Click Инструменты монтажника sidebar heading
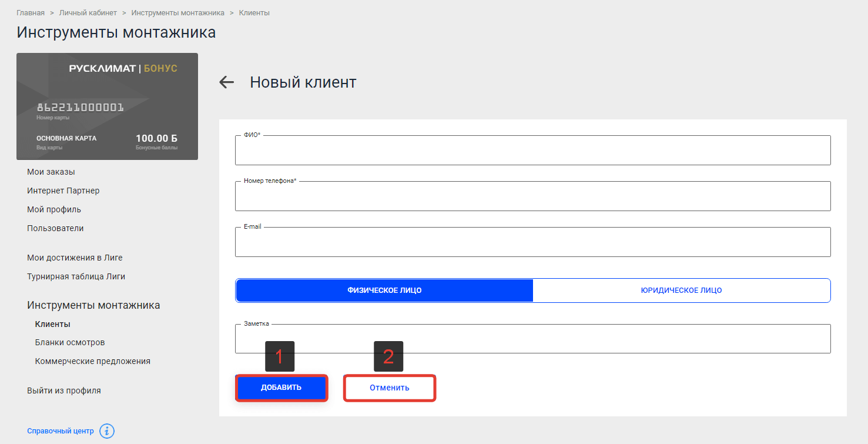 coord(93,305)
